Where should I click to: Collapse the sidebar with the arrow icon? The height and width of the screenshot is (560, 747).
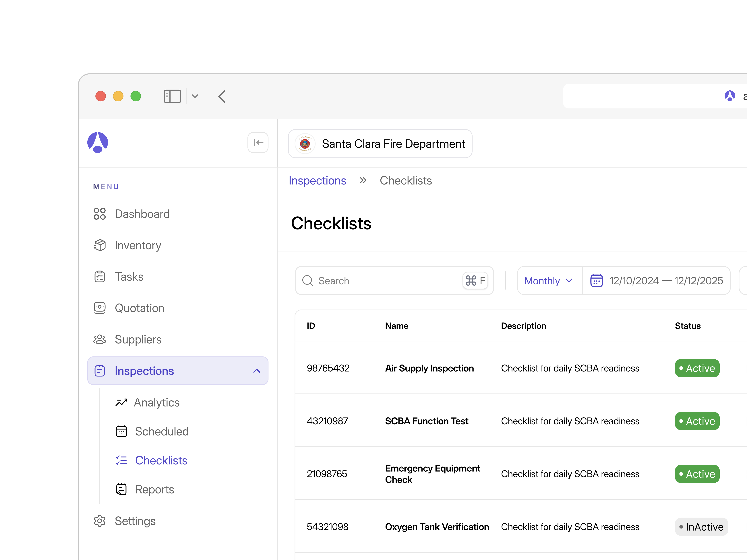click(x=258, y=143)
